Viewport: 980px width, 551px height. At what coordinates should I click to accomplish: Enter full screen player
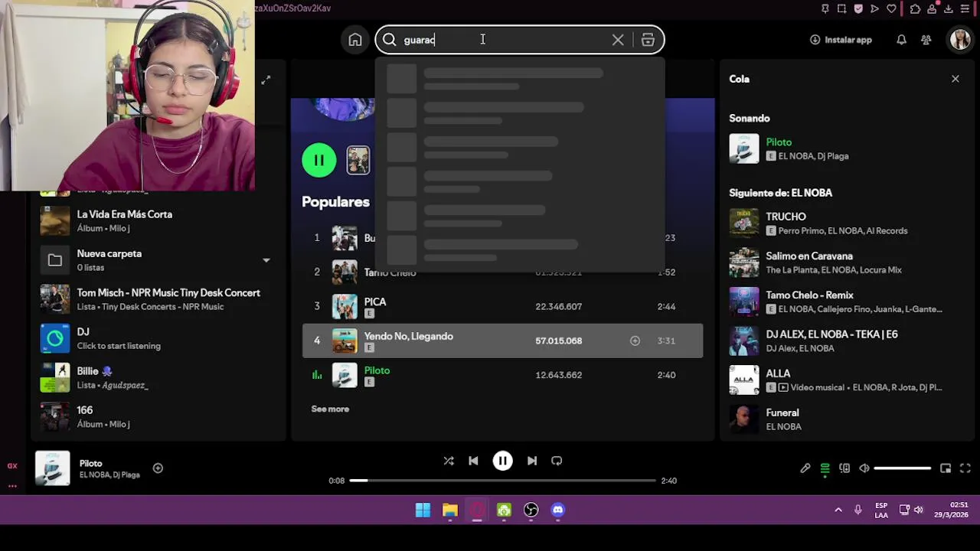(965, 468)
